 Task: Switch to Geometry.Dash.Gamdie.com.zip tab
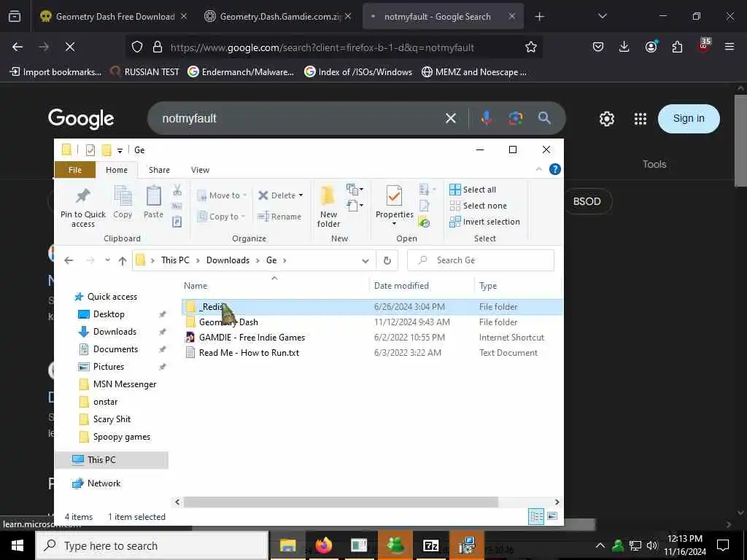coord(278,16)
